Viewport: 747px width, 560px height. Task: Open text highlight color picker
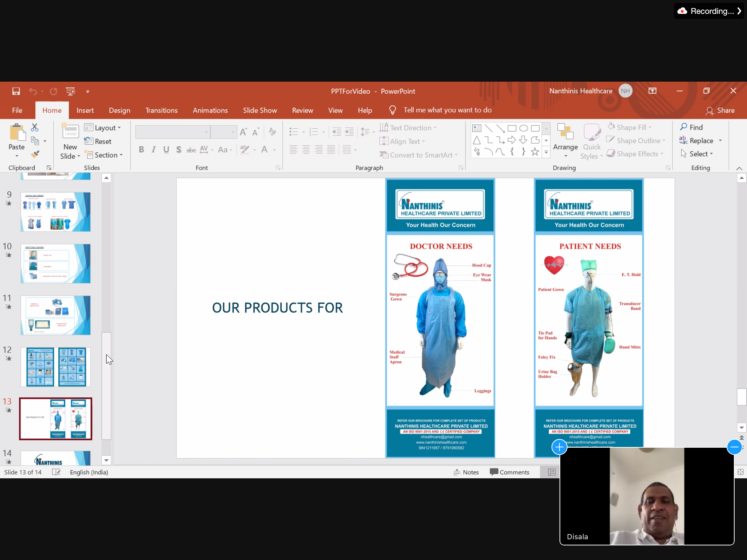click(245, 149)
